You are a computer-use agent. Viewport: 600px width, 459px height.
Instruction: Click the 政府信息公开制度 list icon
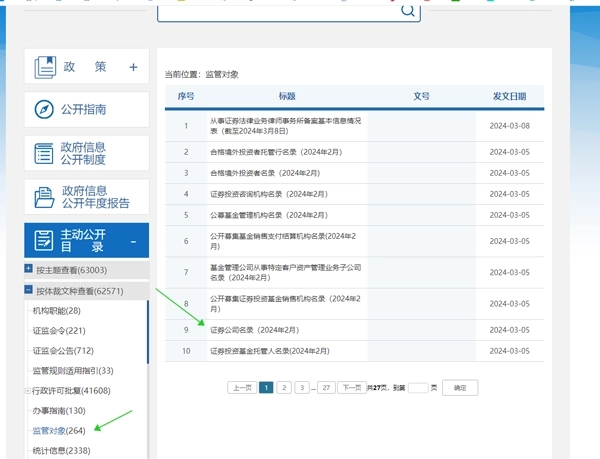[45, 153]
